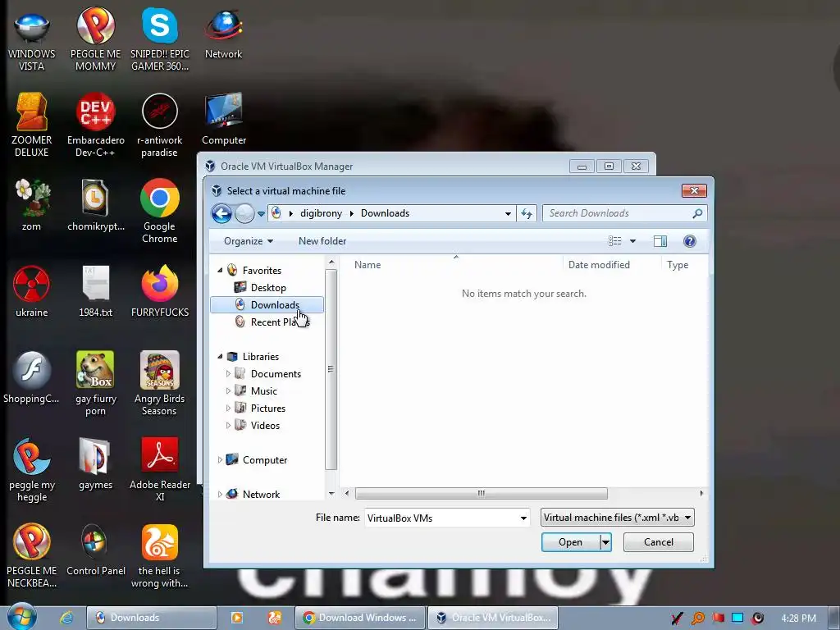840x630 pixels.
Task: Click the Back navigation arrow in the file dialog
Action: click(221, 214)
